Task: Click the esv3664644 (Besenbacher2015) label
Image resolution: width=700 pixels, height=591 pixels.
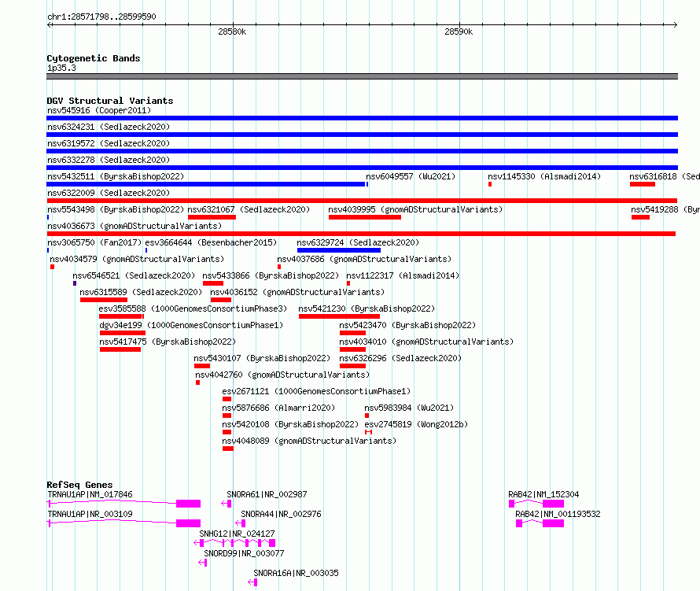Action: point(211,242)
